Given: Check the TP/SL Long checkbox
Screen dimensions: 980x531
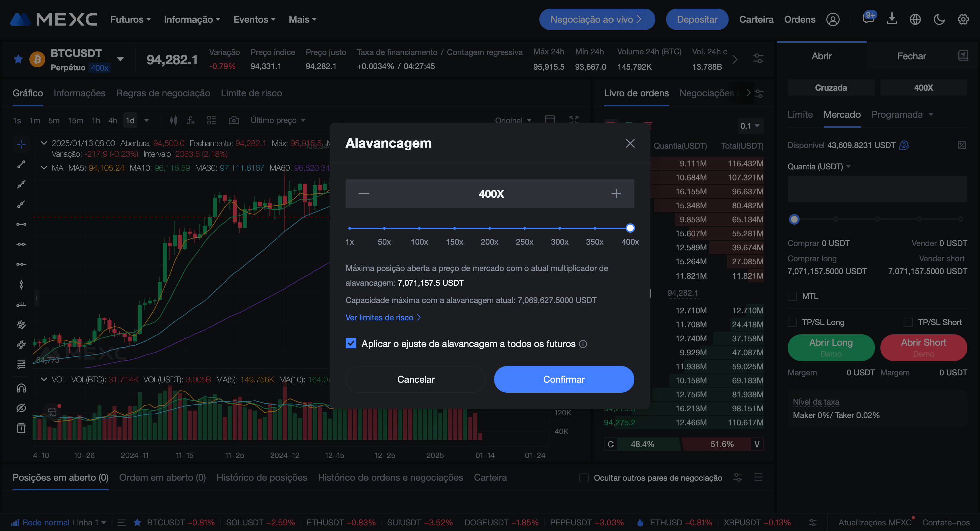Looking at the screenshot, I should click(792, 322).
